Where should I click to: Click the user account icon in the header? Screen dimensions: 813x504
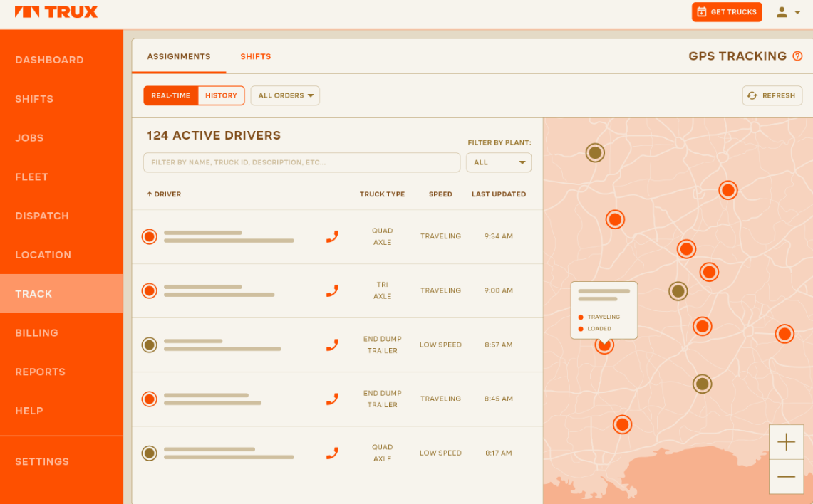[x=781, y=11]
